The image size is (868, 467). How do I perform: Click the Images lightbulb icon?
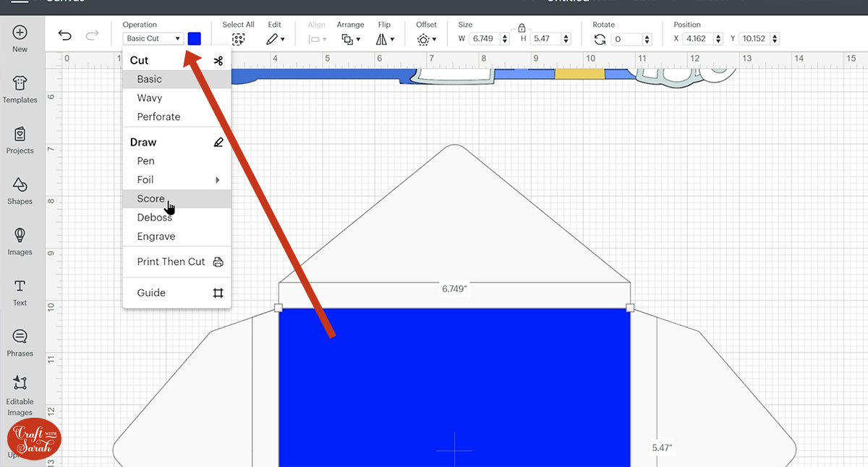20,236
